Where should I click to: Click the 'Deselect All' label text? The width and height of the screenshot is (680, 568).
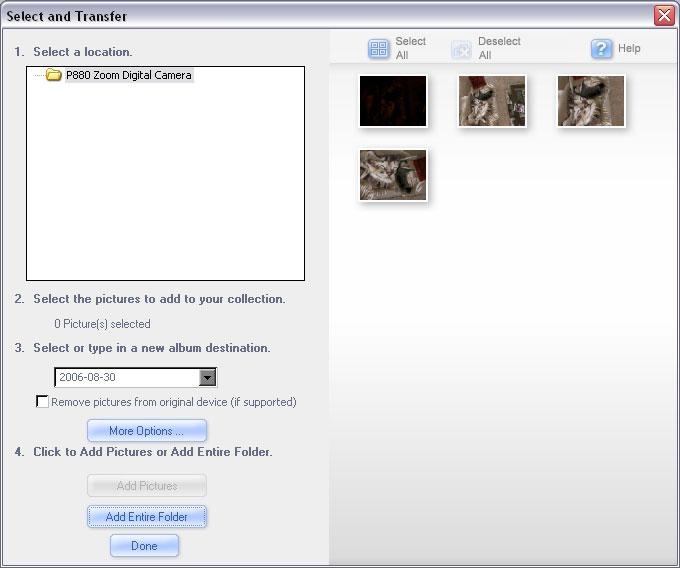499,48
